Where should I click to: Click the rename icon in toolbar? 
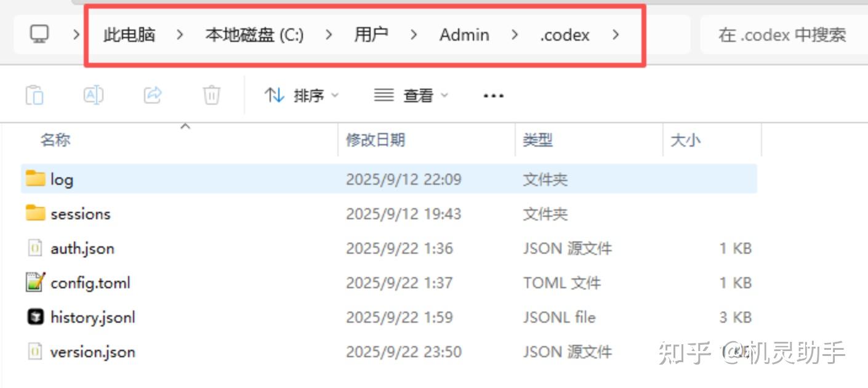click(x=93, y=95)
